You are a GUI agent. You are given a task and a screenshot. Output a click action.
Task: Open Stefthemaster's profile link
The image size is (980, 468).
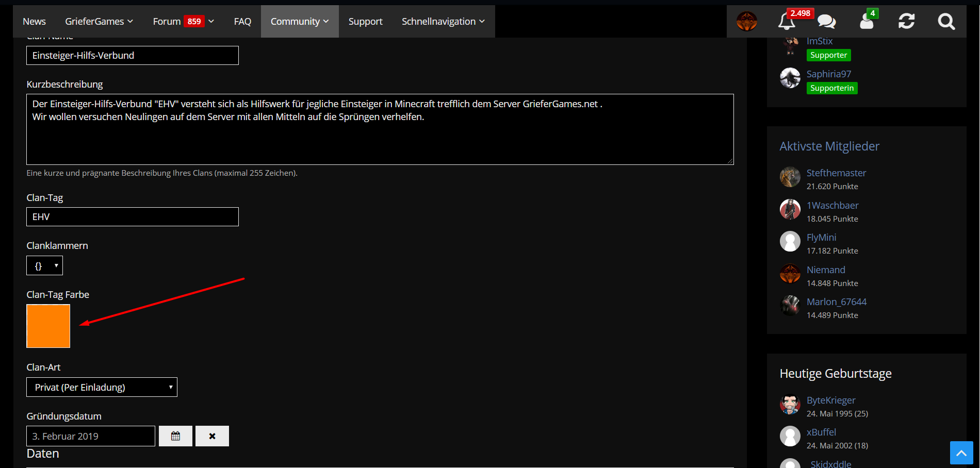click(x=836, y=173)
